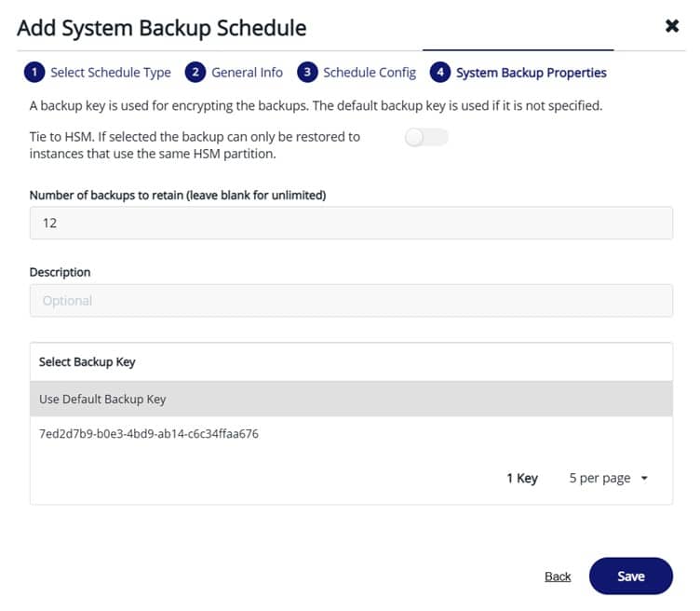The width and height of the screenshot is (700, 611).
Task: Click the 1 Key count label
Action: 522,478
